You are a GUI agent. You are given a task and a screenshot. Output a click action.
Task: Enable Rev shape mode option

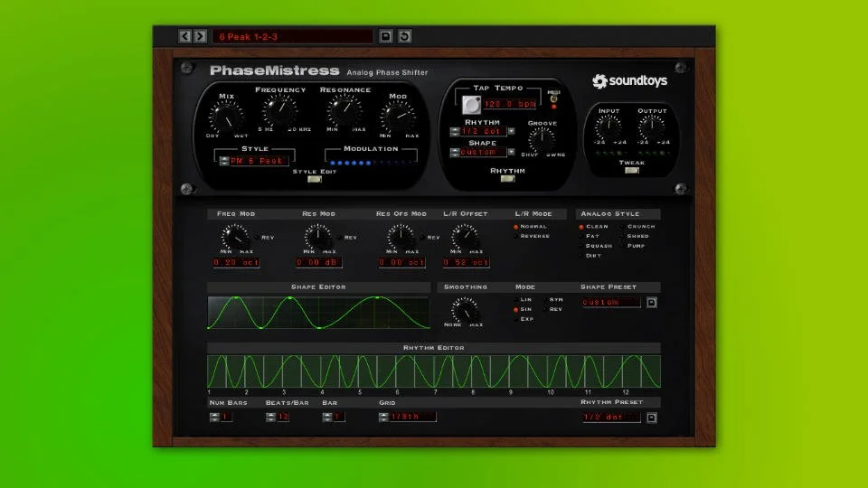pos(545,310)
